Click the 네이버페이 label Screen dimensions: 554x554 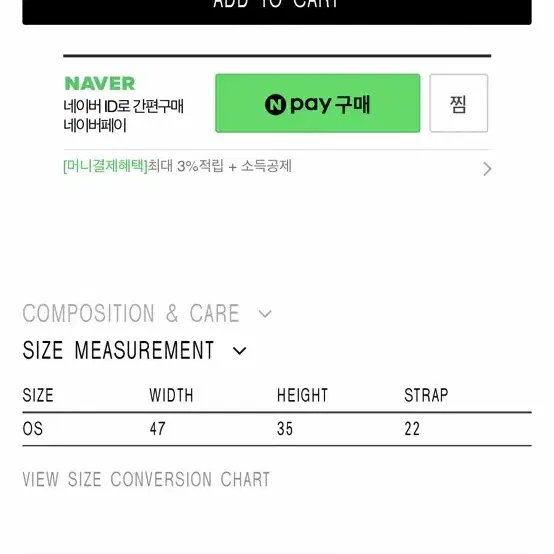click(x=95, y=125)
